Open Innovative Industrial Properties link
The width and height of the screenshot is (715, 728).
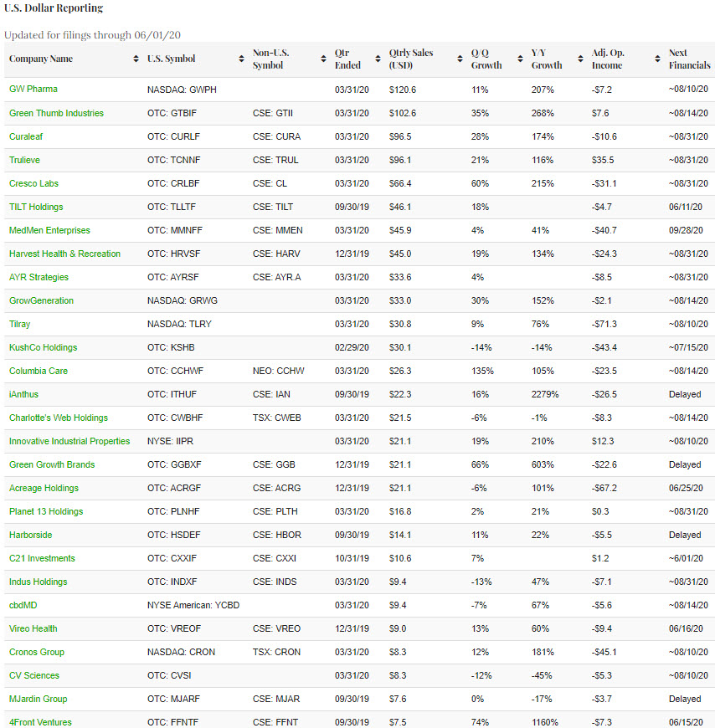coord(69,441)
